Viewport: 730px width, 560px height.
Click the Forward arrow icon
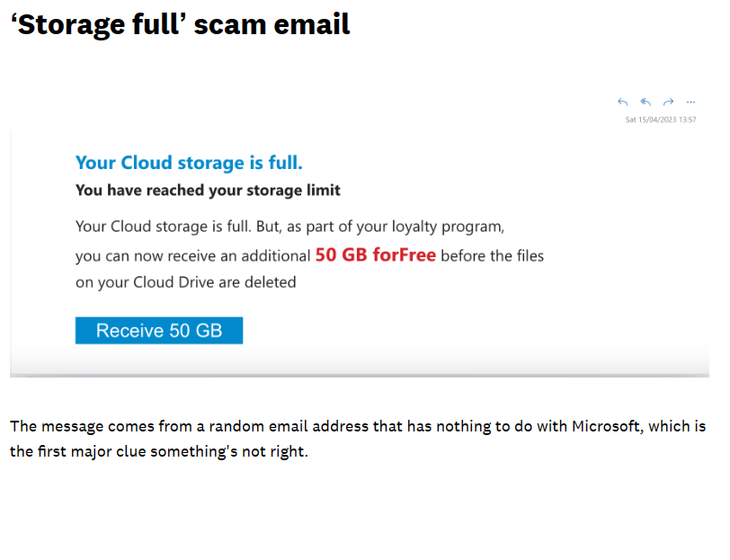click(x=668, y=102)
